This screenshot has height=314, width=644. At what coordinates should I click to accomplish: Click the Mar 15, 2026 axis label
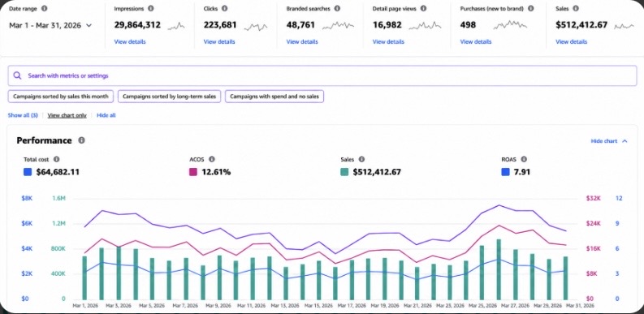[318, 306]
